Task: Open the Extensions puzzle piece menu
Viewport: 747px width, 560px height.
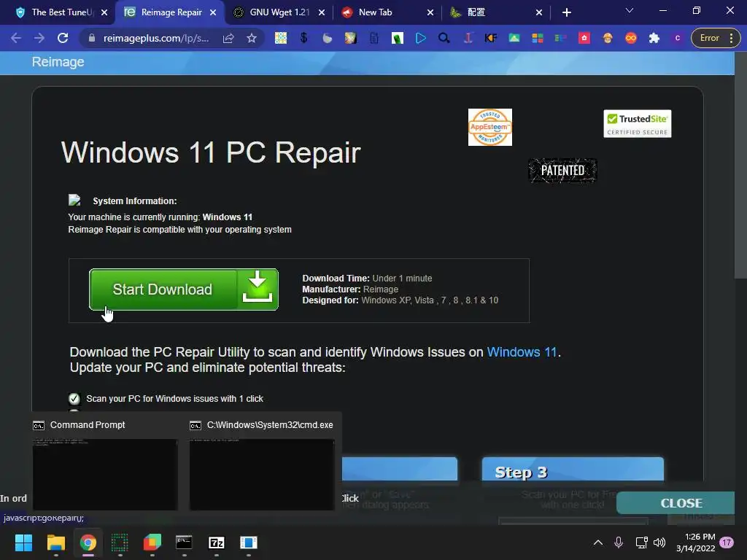Action: [654, 38]
